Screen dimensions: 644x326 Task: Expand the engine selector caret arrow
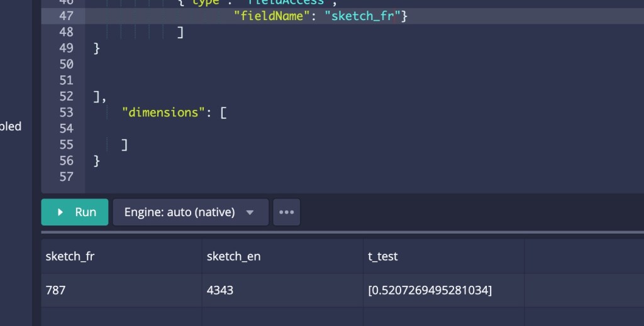(250, 212)
